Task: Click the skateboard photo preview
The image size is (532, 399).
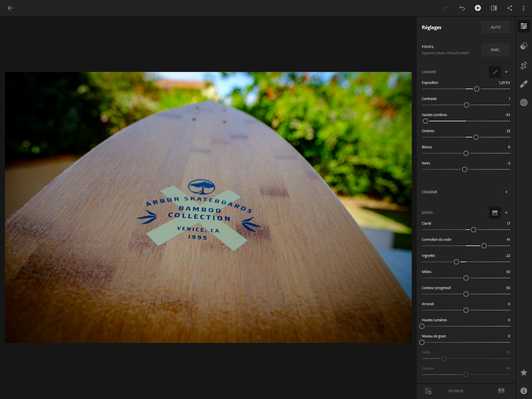Action: coord(208,207)
